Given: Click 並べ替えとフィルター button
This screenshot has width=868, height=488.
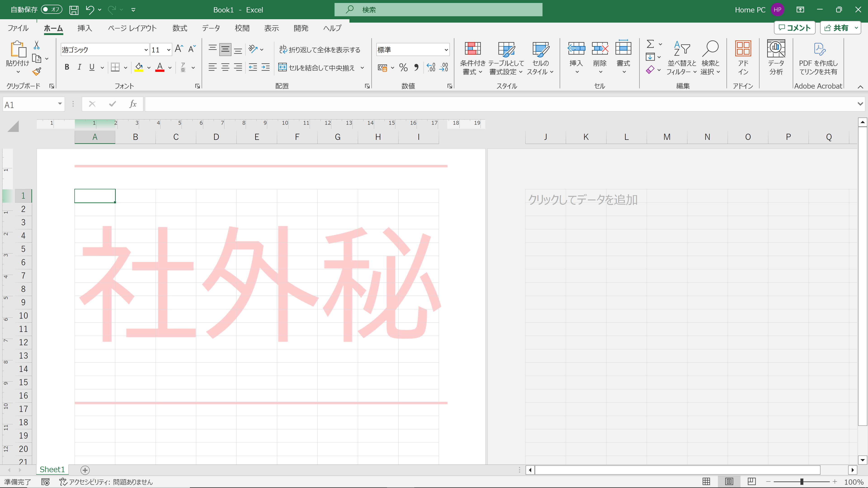Looking at the screenshot, I should tap(682, 58).
